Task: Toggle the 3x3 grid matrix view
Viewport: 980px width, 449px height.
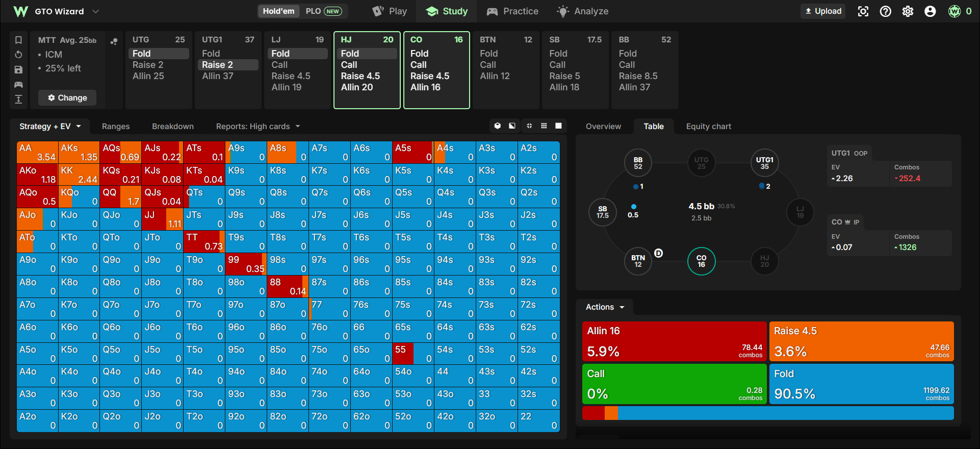Action: point(544,126)
